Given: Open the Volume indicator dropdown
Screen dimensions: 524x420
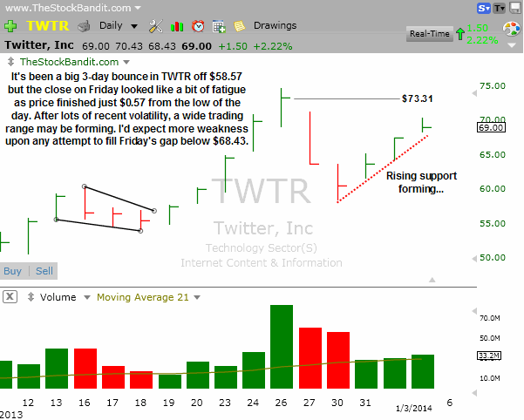Looking at the screenshot, I should click(87, 297).
